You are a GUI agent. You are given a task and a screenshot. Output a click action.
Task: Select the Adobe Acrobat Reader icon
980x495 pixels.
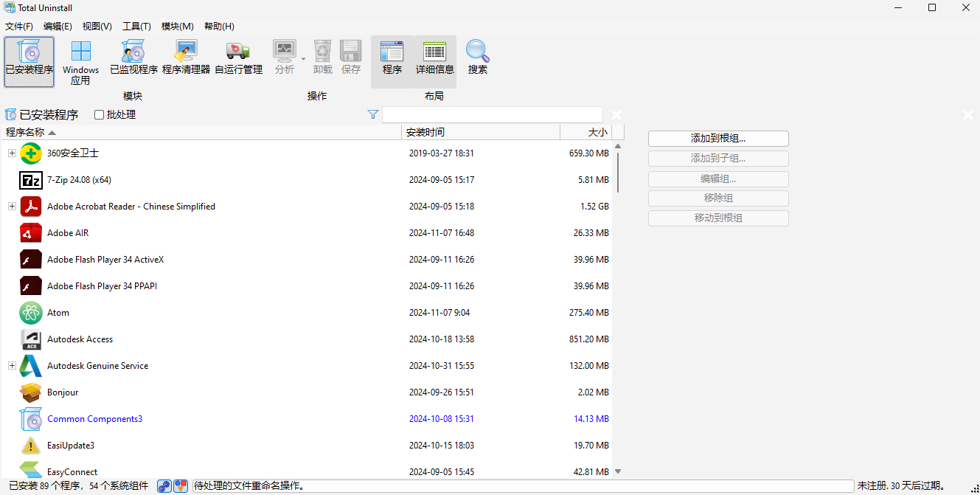tap(31, 207)
